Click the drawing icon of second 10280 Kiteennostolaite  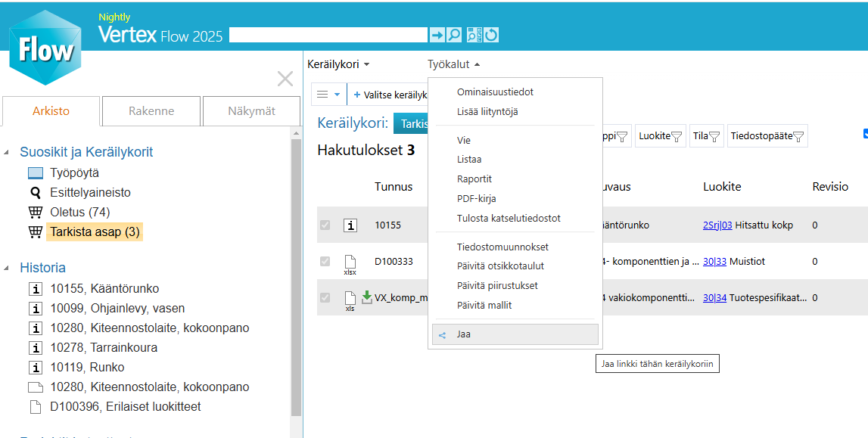(36, 387)
